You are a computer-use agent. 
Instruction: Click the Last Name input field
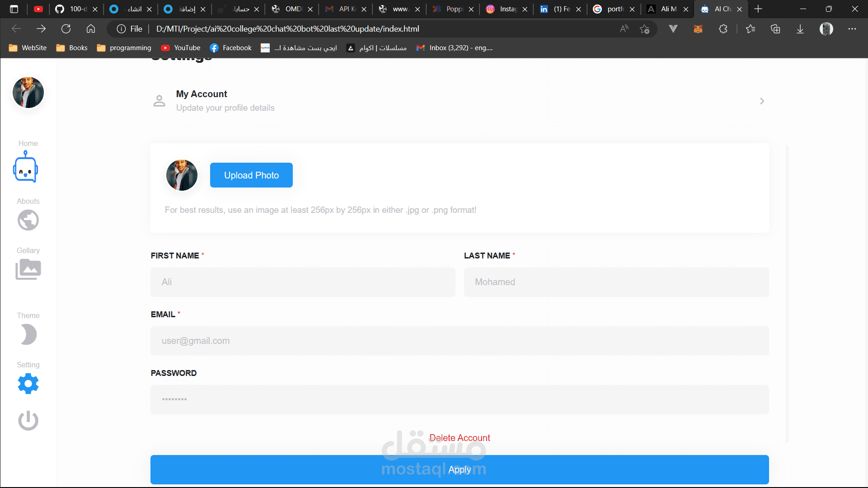[616, 282]
